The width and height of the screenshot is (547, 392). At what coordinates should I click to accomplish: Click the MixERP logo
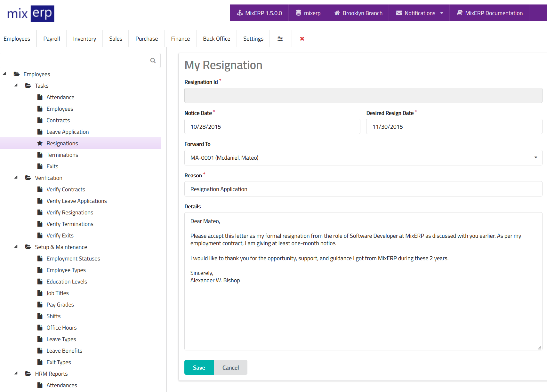31,13
